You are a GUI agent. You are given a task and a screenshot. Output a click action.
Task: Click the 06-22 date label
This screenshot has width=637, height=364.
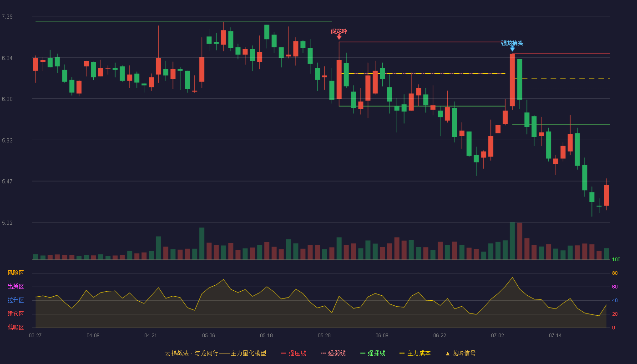tap(440, 335)
